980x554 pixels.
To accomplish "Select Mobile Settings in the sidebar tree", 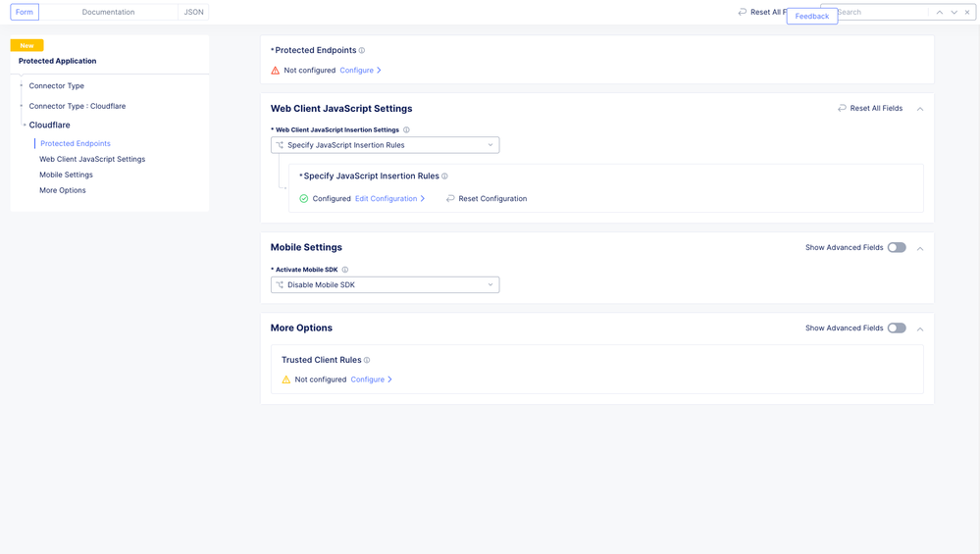I will click(66, 175).
